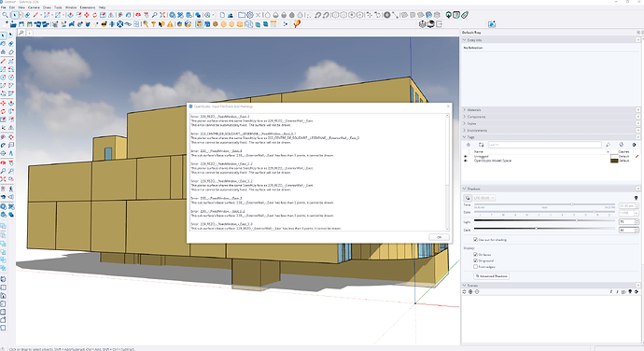
Task: Open the OpenStudio folder icon in second toolbar row
Action: click(13, 24)
